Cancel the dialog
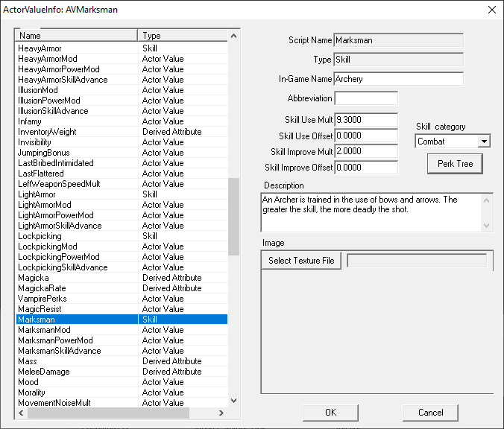504x429 pixels. 430,413
